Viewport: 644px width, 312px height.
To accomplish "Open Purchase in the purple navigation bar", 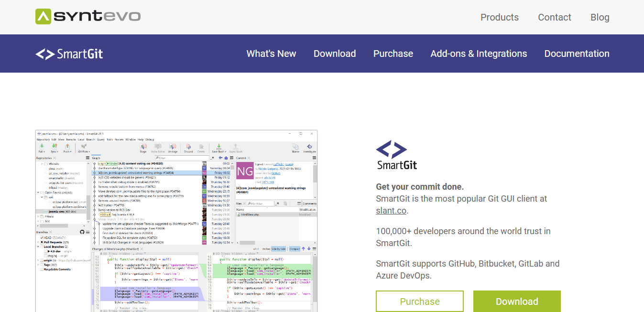I will click(x=393, y=54).
